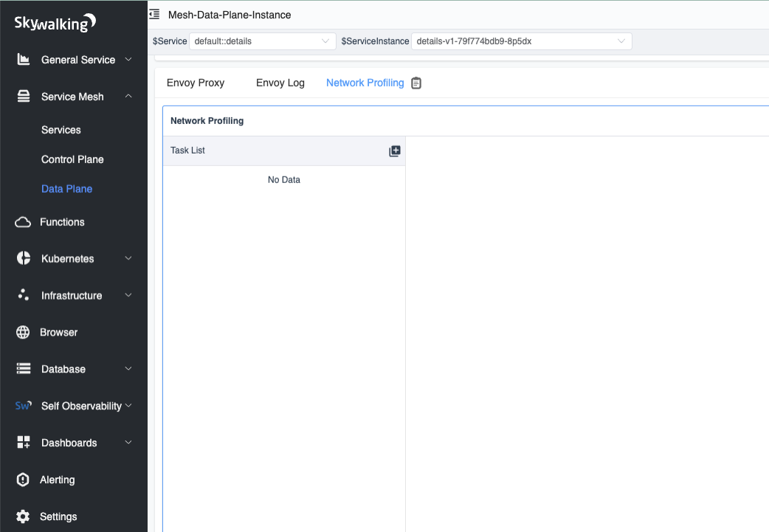Switch to the Envoy Proxy tab
Viewport: 769px width, 532px height.
tap(196, 83)
